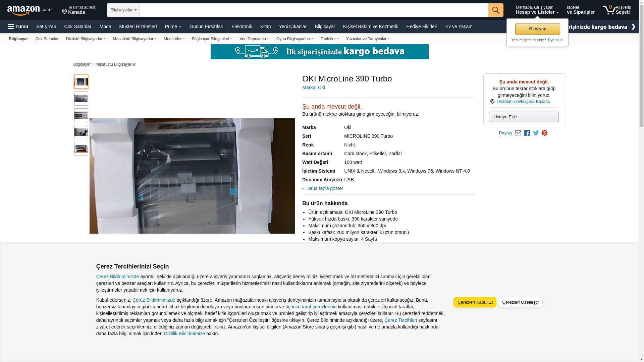Open the Kitap nav item
644x362 pixels.
click(265, 26)
